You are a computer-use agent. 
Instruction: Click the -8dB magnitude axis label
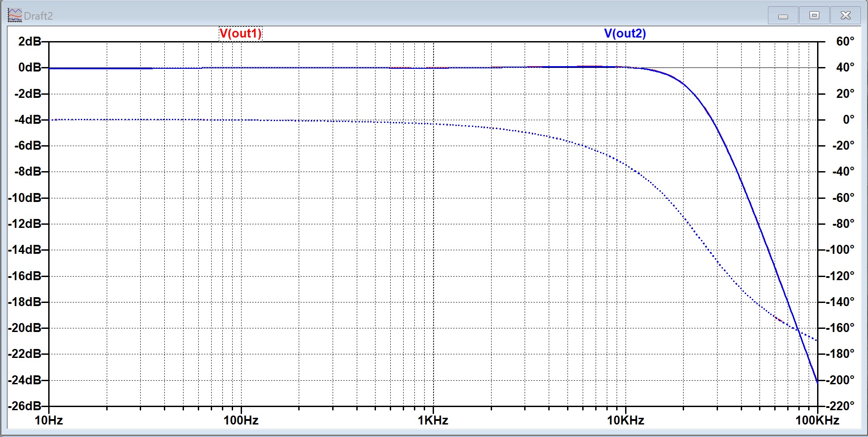(28, 172)
